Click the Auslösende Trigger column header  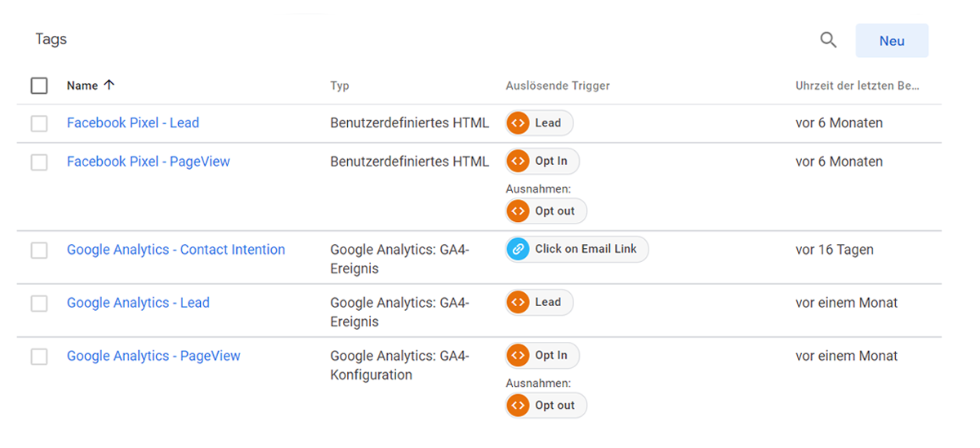point(558,86)
